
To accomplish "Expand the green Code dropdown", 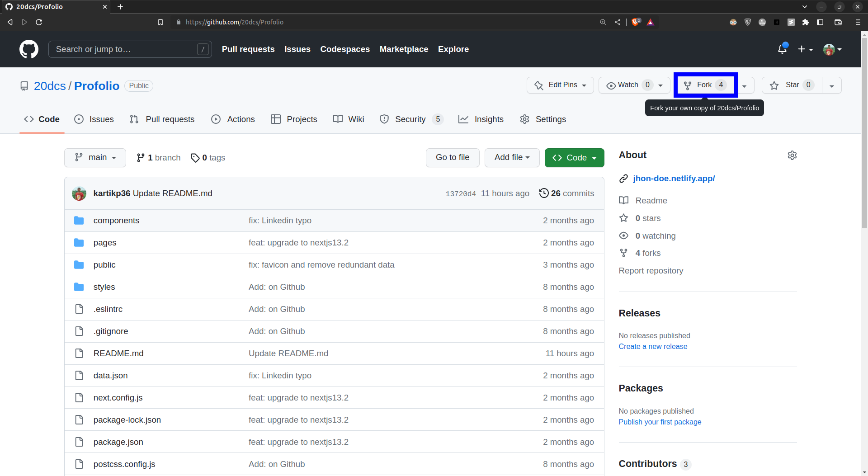I will 574,157.
